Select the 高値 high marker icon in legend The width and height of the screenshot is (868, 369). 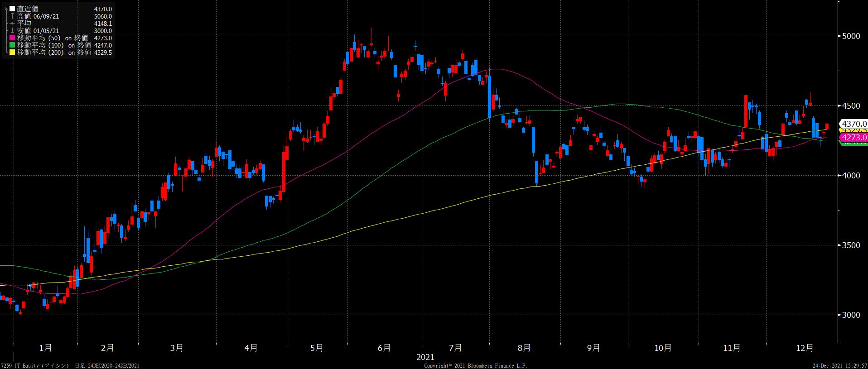tap(12, 16)
